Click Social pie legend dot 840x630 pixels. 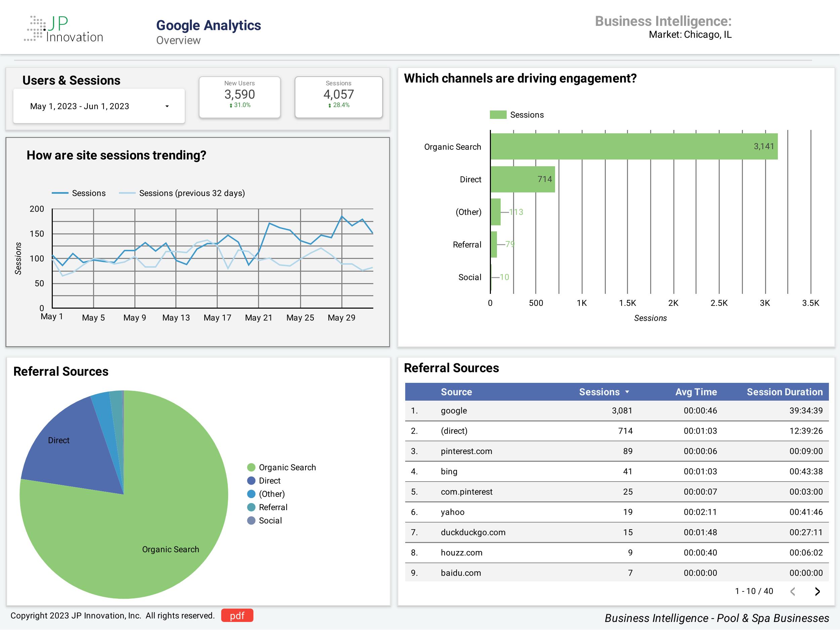[251, 520]
